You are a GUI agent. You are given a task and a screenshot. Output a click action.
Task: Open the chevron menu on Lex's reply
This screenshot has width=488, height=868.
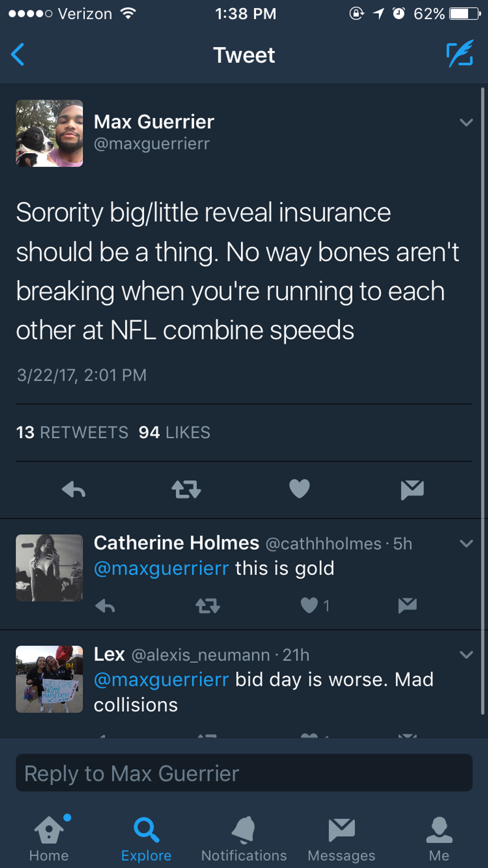[x=466, y=654]
